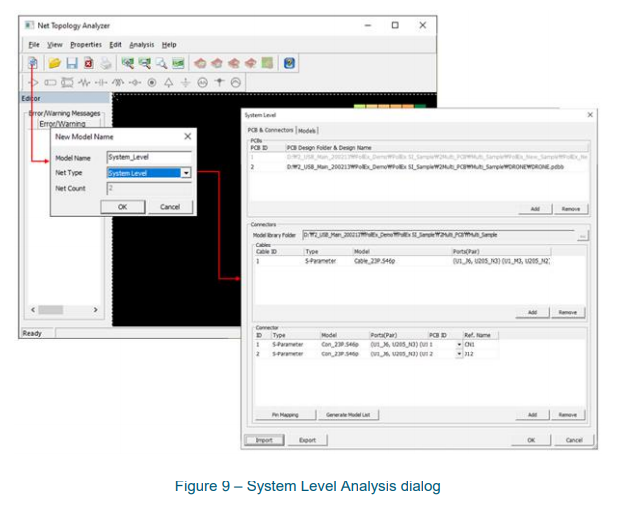Expand the Net Type dropdown
This screenshot has width=623, height=508.
pyautogui.click(x=186, y=173)
